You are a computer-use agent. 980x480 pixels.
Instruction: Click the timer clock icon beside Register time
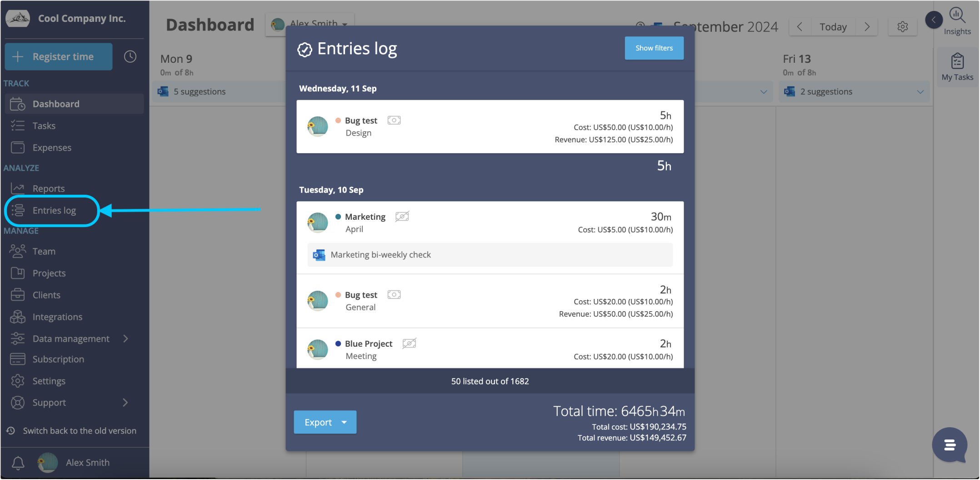130,57
